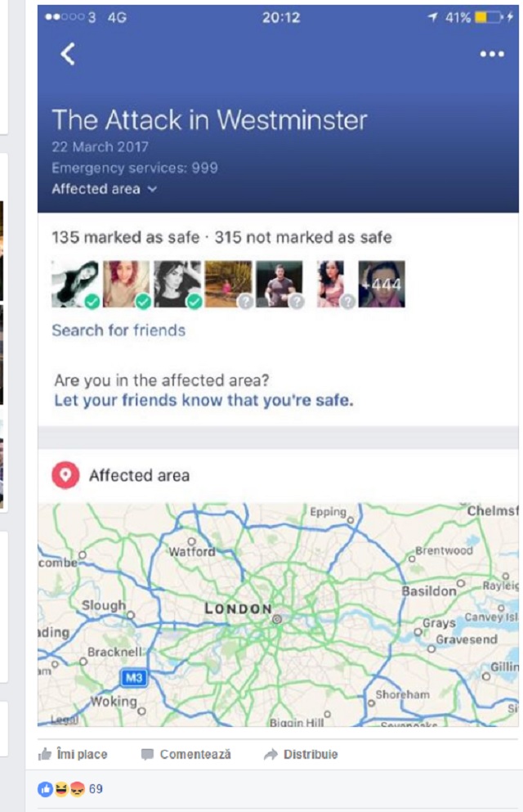
Task: Open first friend's photo with green checkmark
Action: pyautogui.click(x=75, y=285)
